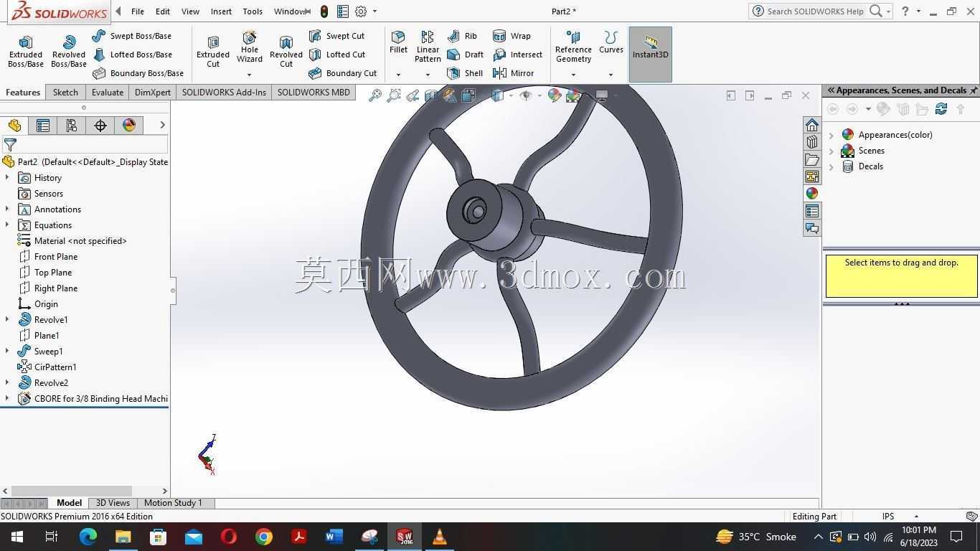Refresh the Appearances panel
The height and width of the screenshot is (551, 980).
click(x=941, y=109)
